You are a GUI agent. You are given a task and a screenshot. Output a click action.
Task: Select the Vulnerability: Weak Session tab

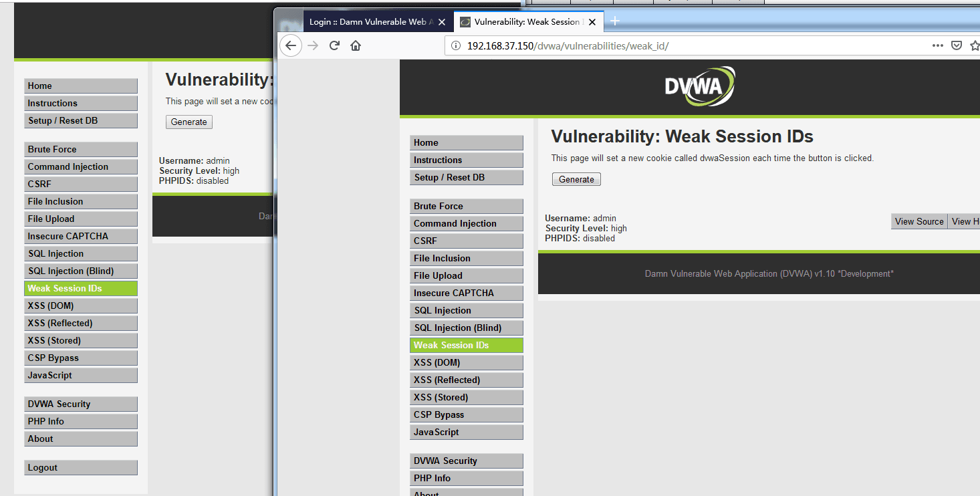[528, 22]
